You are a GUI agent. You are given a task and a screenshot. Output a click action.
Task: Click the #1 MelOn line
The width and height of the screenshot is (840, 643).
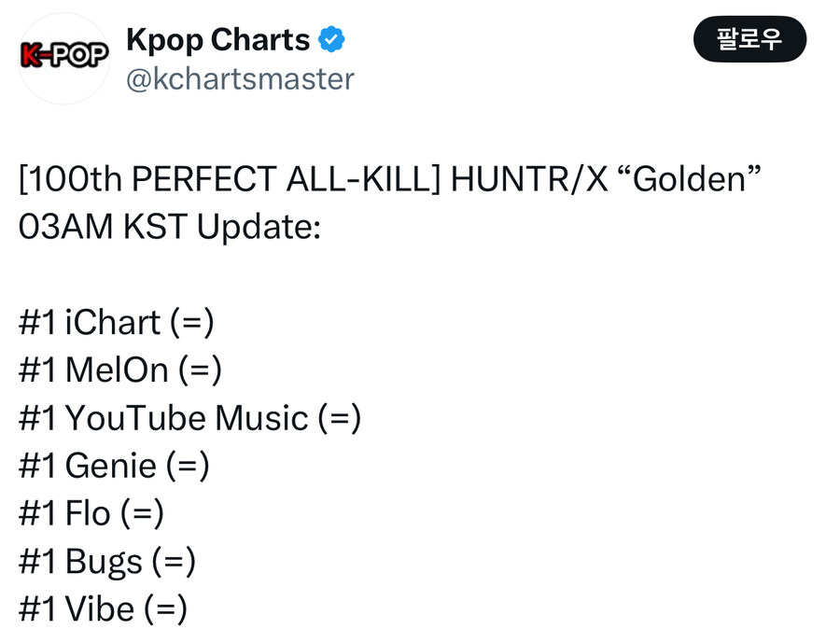point(120,370)
